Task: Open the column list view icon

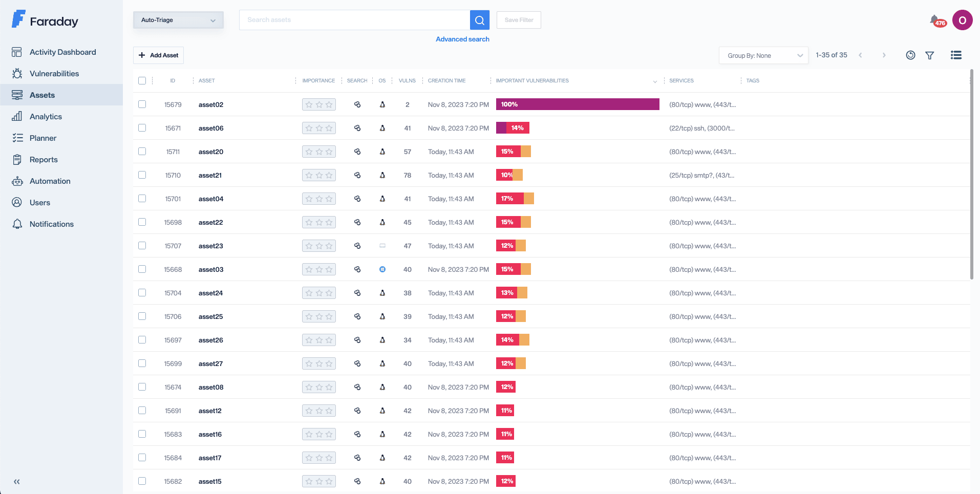Action: 955,55
